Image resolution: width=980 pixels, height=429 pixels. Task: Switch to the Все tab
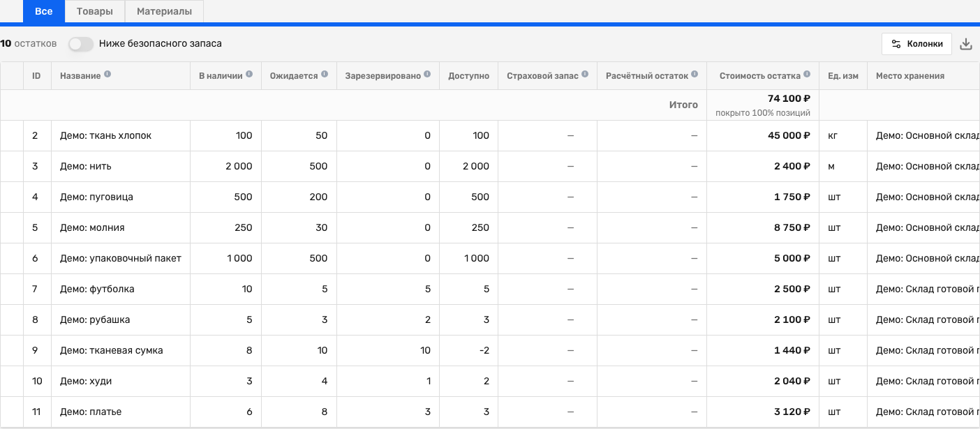[43, 11]
